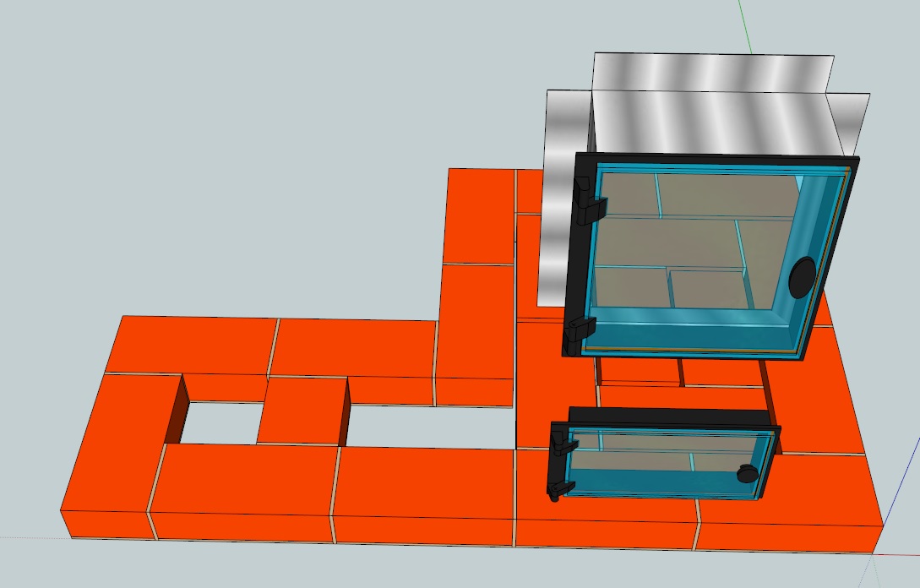Click the black left frame of large door
The image size is (920, 588).
(x=580, y=253)
